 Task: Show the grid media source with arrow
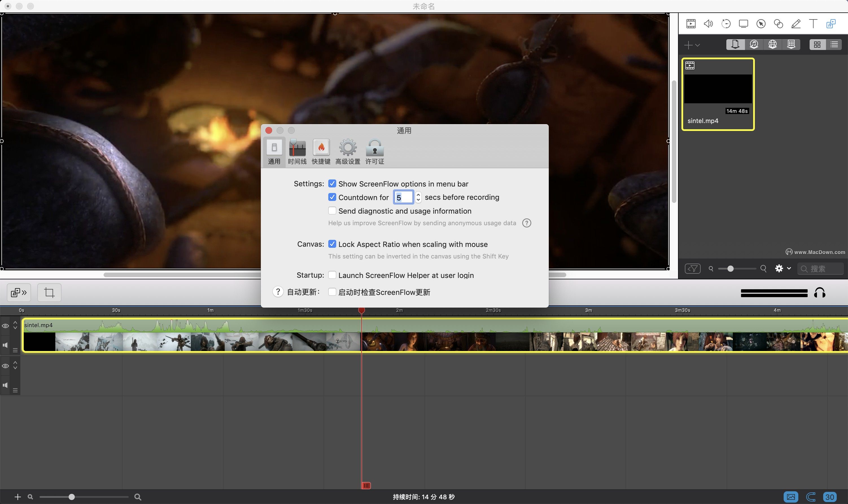click(x=791, y=45)
